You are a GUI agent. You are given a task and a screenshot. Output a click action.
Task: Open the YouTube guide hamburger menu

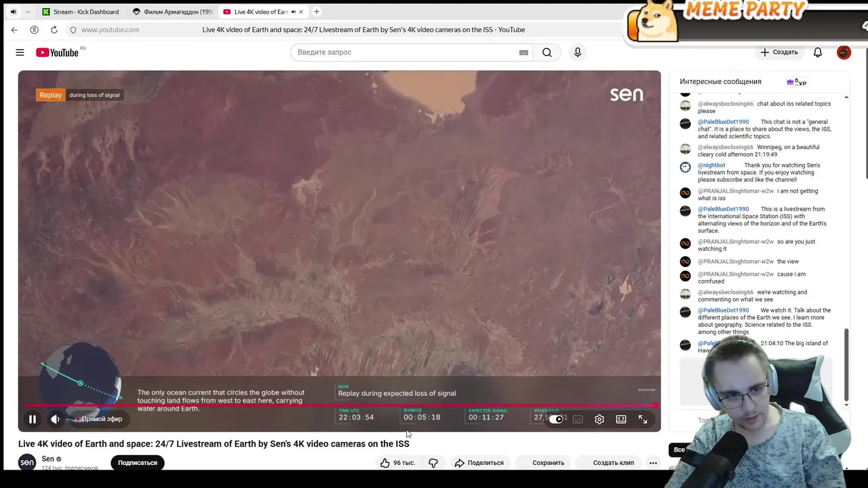click(20, 52)
